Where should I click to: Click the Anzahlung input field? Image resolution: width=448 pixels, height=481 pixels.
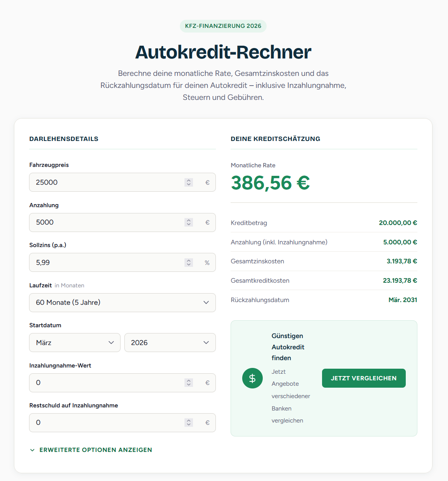pos(122,222)
